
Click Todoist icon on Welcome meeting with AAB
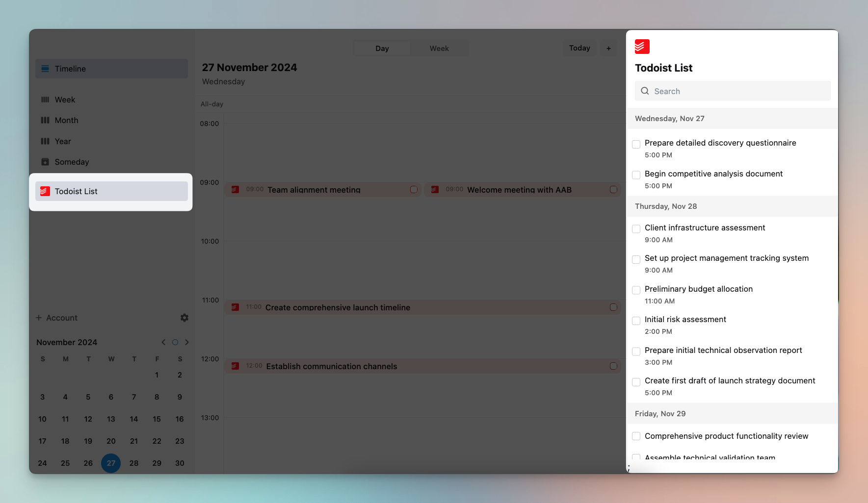coord(435,189)
